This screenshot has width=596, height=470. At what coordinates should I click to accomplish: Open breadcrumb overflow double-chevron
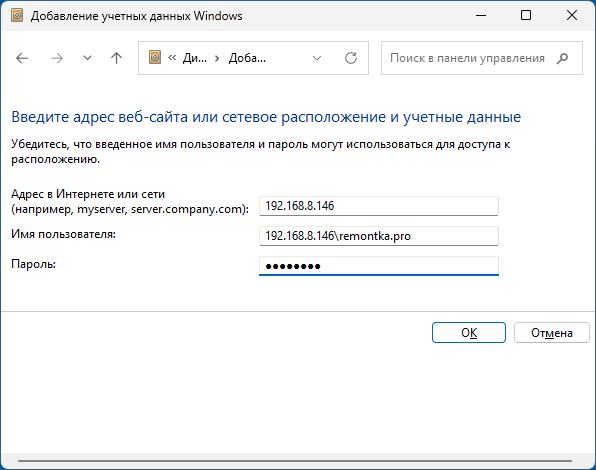click(x=172, y=58)
